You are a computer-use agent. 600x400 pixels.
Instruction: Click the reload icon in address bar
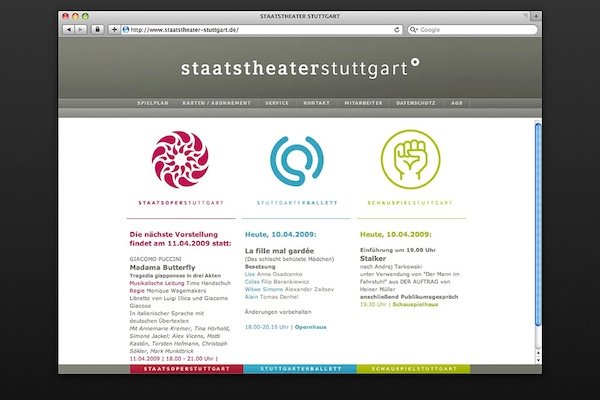pos(397,29)
